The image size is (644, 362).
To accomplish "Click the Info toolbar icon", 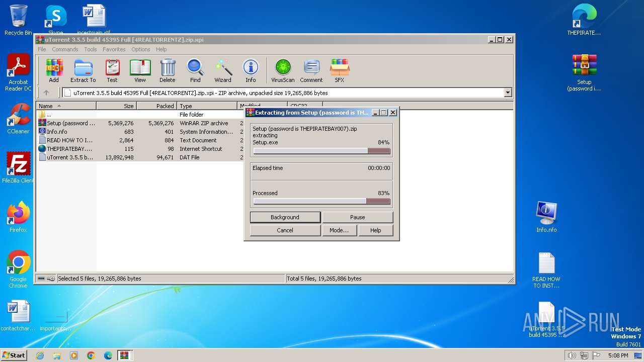I will pos(251,70).
